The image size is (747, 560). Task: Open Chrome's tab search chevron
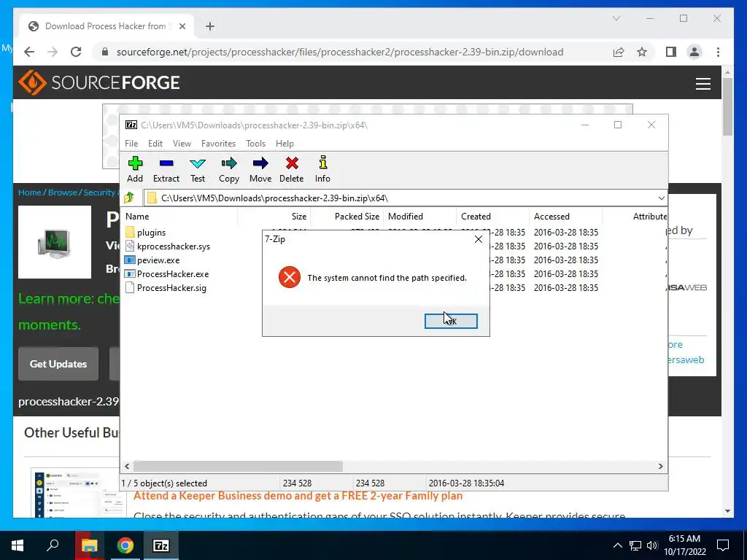pos(616,18)
